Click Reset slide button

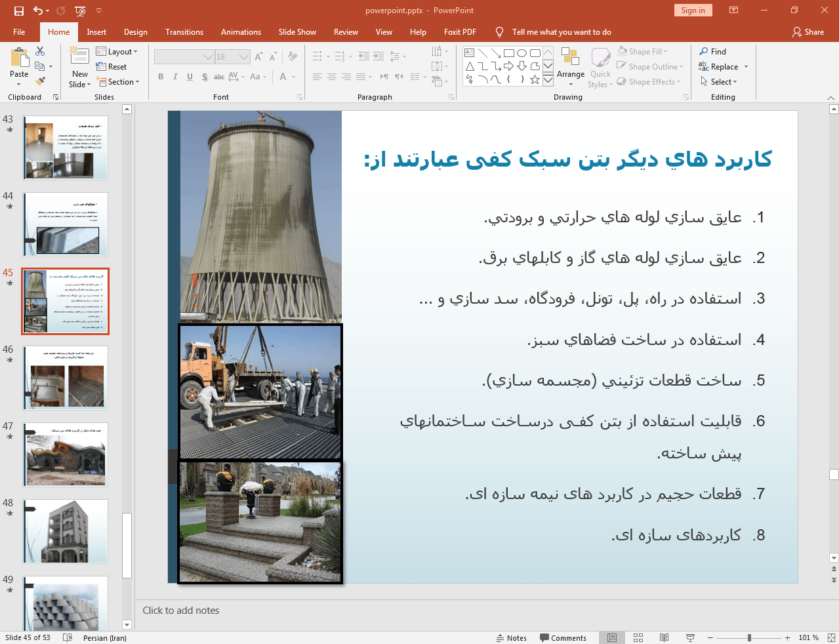[112, 66]
